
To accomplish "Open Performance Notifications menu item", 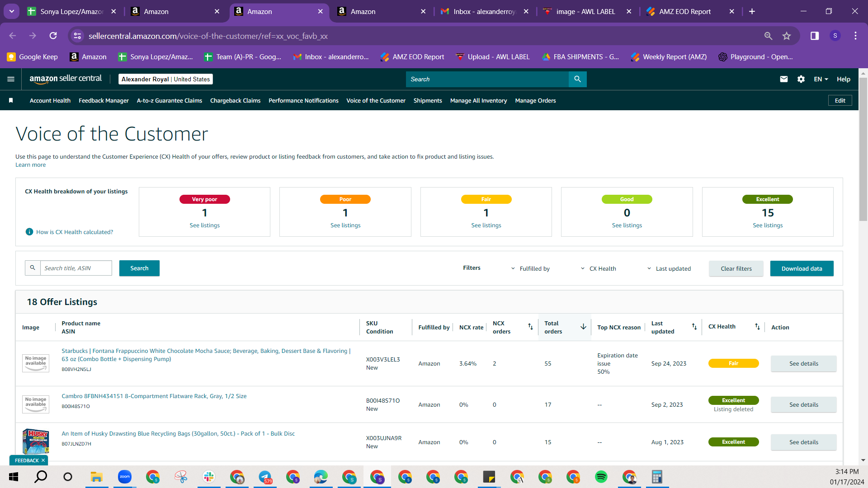I will tap(303, 100).
